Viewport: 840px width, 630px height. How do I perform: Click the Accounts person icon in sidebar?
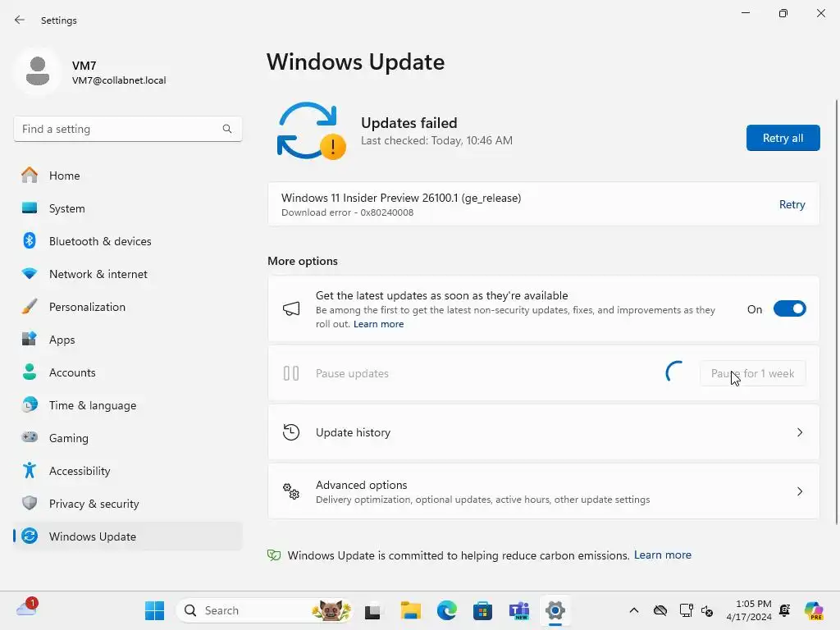point(30,372)
